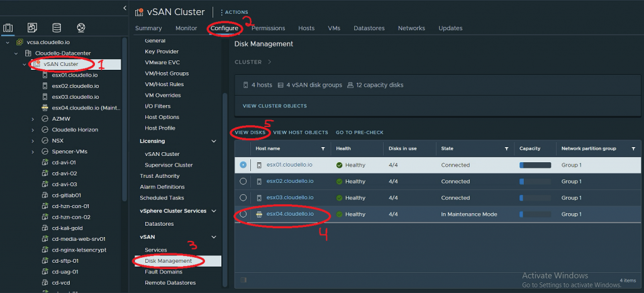Click the esx04 maintenance-mode host icon in tree
644x293 pixels.
pyautogui.click(x=45, y=108)
